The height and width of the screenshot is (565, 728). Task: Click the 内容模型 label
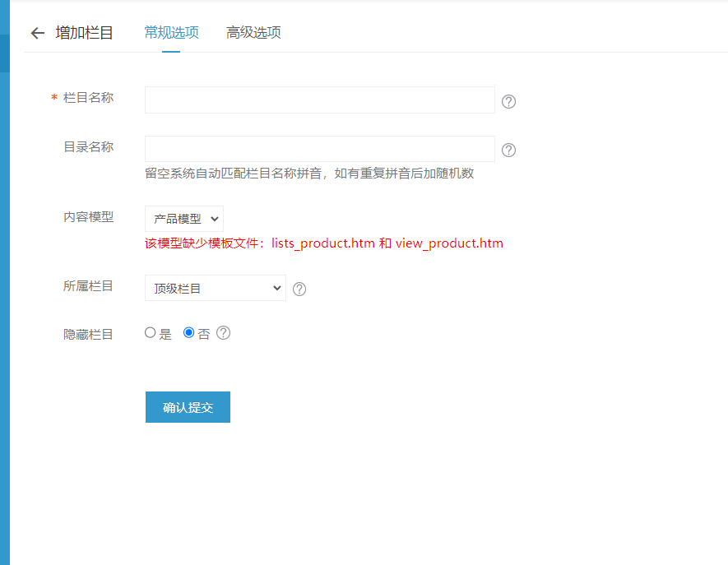pos(88,217)
